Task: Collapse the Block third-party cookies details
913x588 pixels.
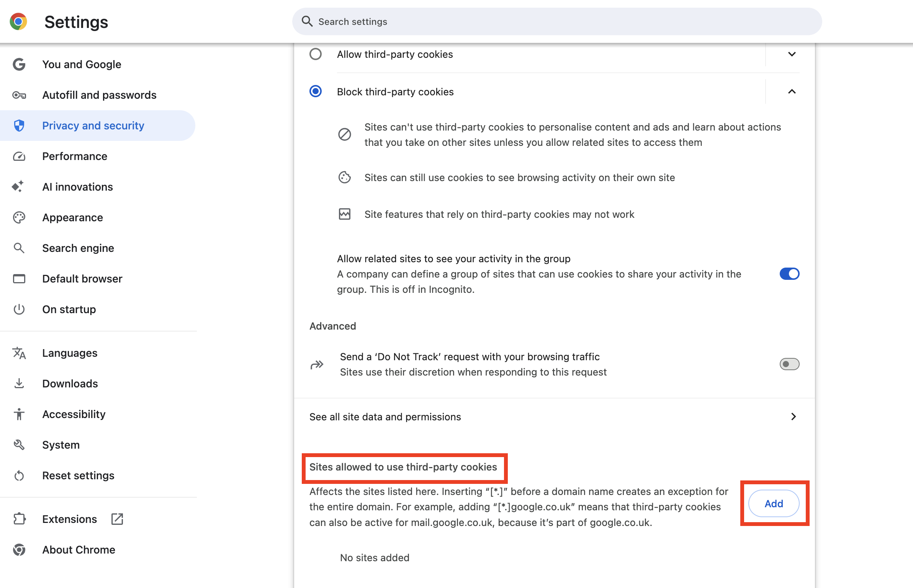Action: tap(792, 91)
